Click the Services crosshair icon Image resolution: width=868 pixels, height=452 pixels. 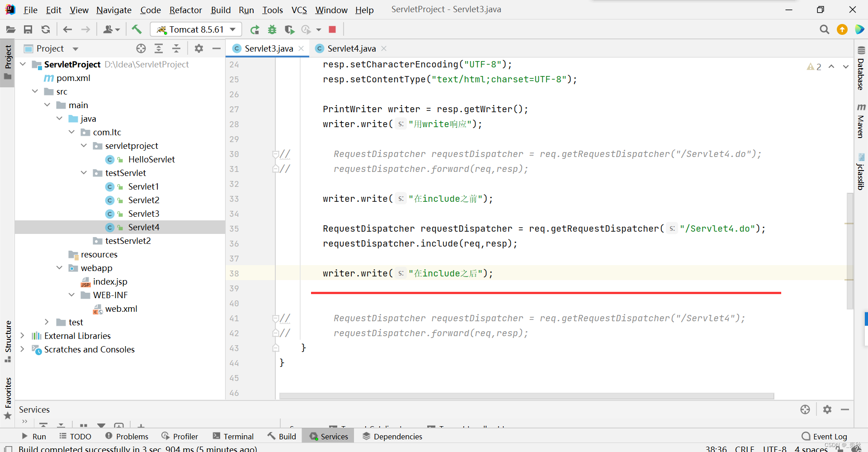coord(805,409)
